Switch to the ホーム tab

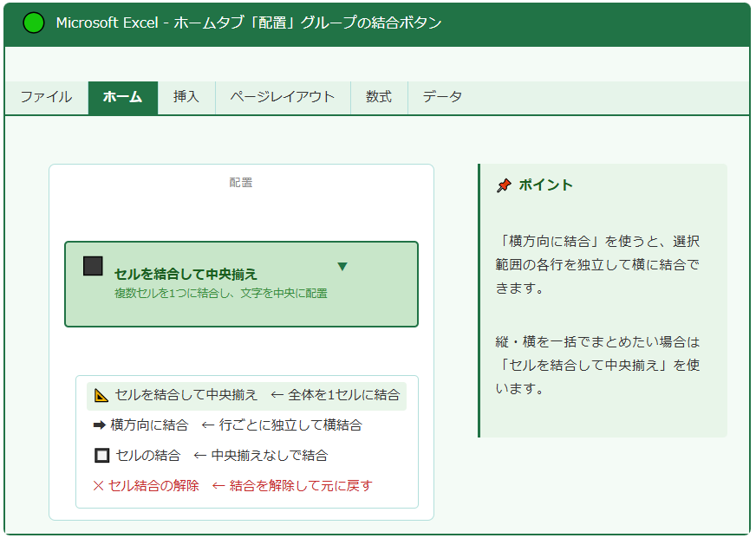(x=122, y=97)
